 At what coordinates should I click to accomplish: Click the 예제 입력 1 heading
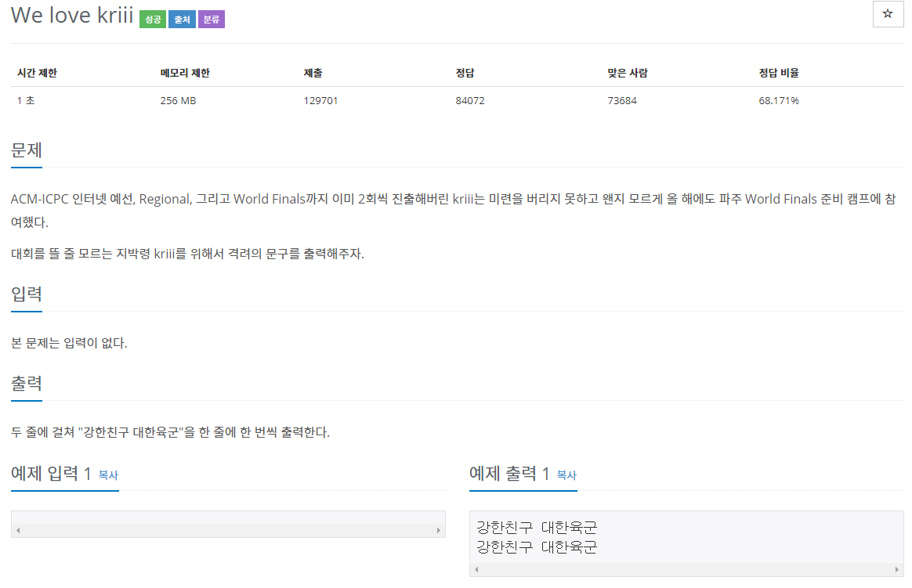point(51,474)
